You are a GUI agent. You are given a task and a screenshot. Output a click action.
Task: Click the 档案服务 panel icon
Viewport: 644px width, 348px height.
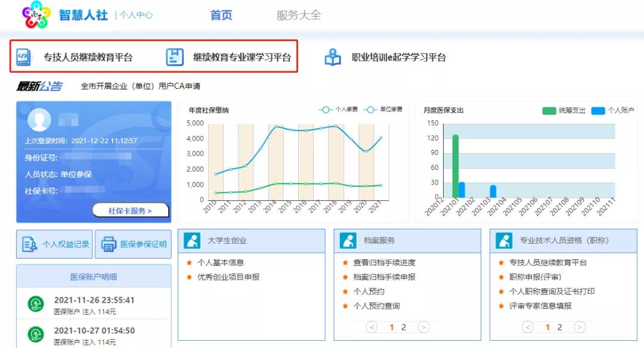[348, 241]
